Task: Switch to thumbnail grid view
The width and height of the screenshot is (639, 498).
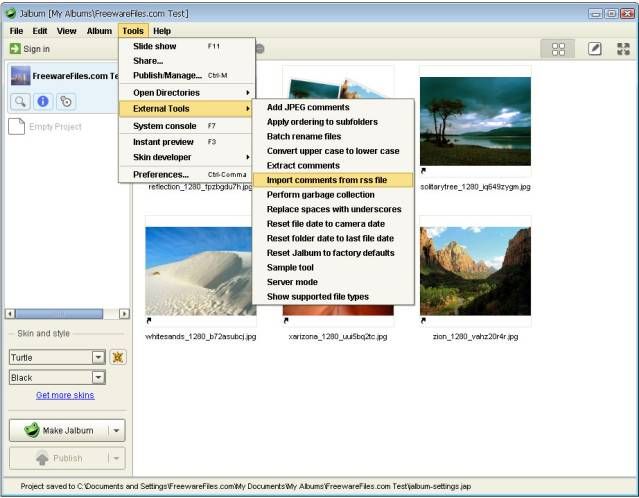Action: pos(559,49)
